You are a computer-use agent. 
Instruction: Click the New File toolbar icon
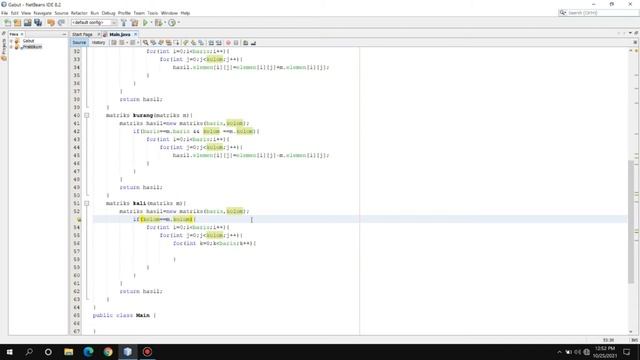7,22
